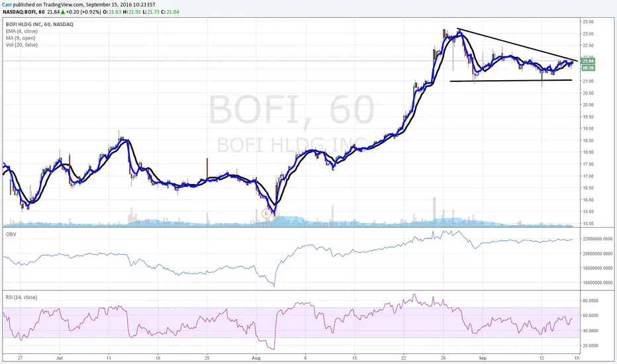The height and width of the screenshot is (364, 617).
Task: Click the 'C:21.84' close value
Action: [x=170, y=12]
